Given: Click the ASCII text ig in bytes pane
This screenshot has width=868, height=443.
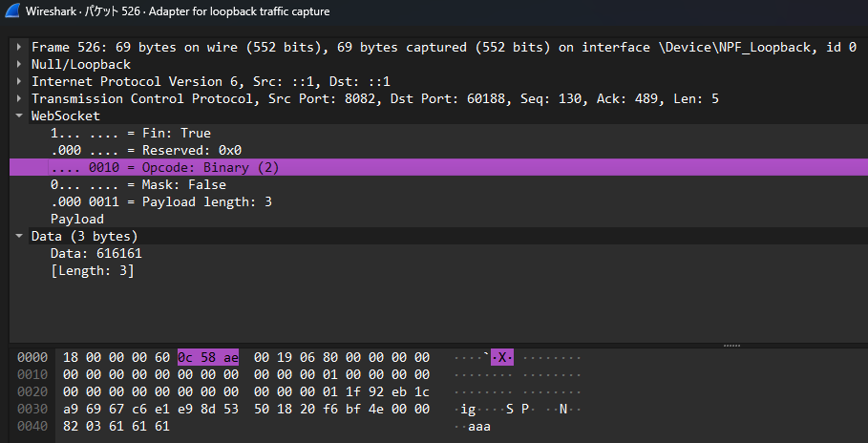Looking at the screenshot, I should (x=468, y=410).
